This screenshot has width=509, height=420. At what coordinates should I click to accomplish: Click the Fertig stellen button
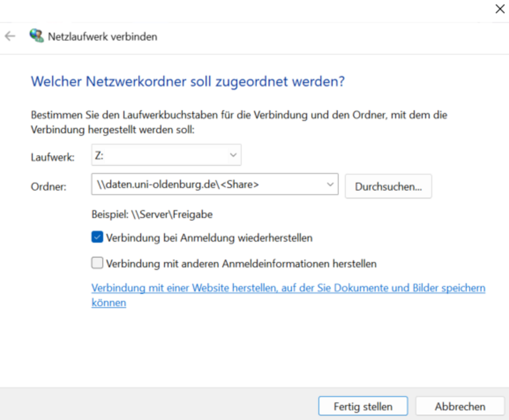pyautogui.click(x=363, y=406)
